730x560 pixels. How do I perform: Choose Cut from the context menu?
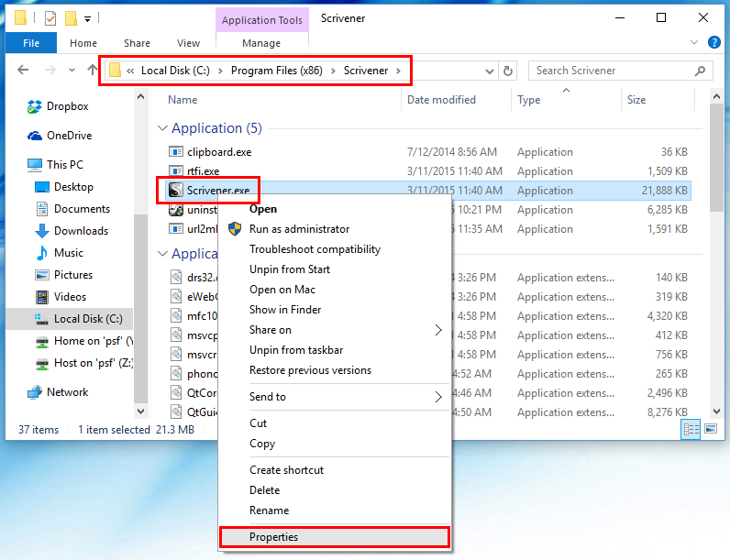click(x=258, y=423)
